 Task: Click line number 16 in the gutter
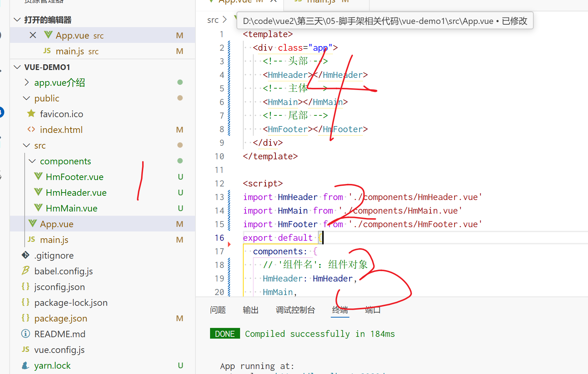(219, 238)
